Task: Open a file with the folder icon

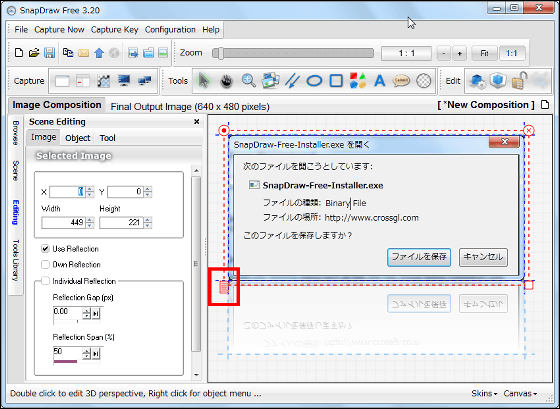Action: [x=34, y=53]
